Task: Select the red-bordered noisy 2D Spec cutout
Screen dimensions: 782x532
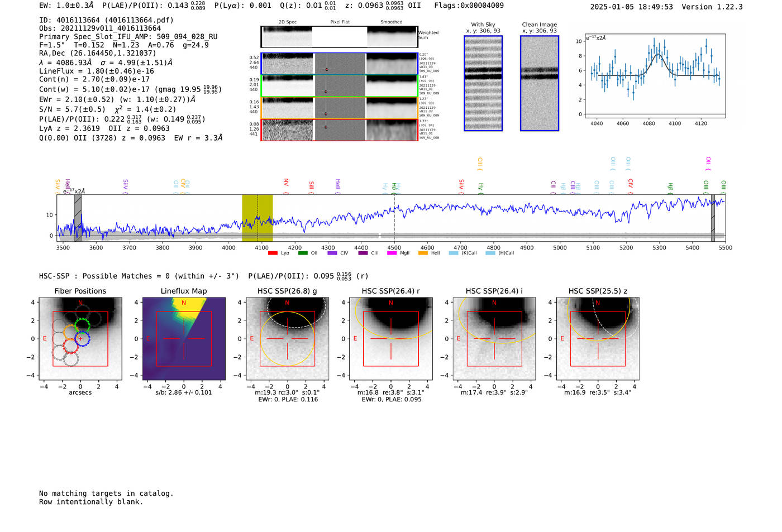Action: (287, 130)
